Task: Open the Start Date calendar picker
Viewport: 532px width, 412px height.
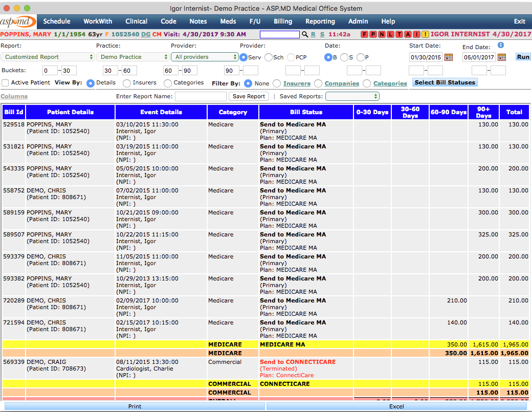Action: tap(449, 57)
